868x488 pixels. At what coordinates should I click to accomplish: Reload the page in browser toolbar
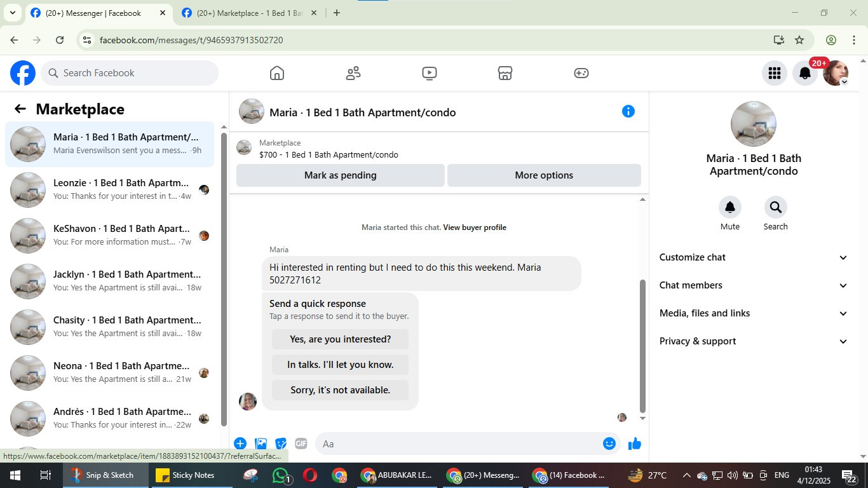tap(60, 40)
